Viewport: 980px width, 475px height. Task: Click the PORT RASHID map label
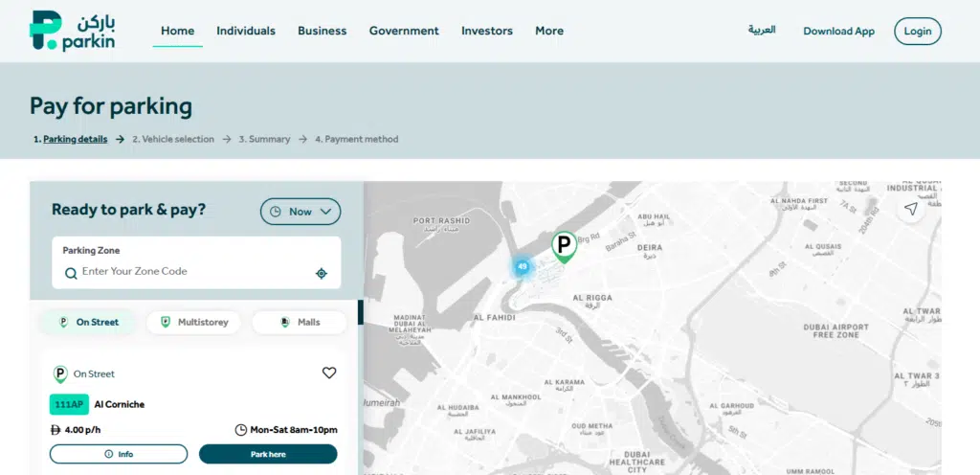(442, 224)
